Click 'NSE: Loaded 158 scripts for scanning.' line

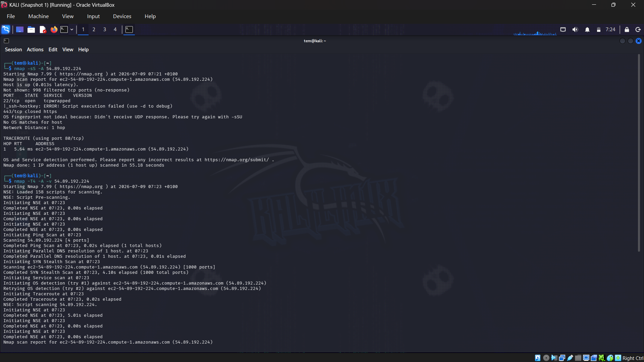[53, 192]
